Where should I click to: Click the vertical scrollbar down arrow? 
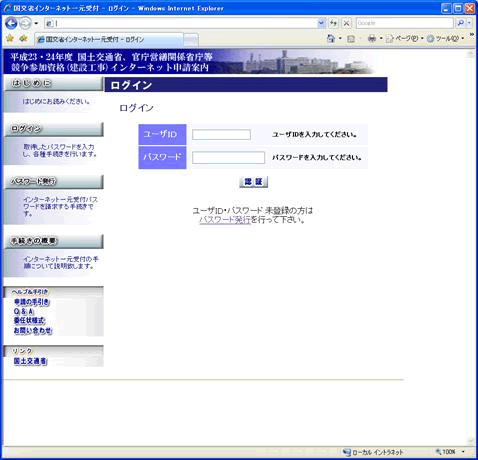pyautogui.click(x=471, y=440)
